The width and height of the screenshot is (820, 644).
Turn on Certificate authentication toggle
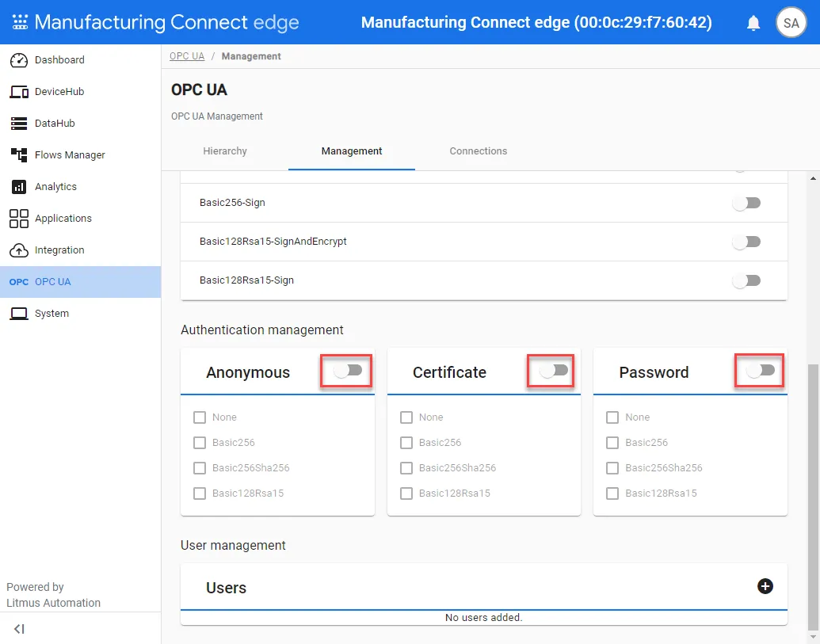(554, 371)
